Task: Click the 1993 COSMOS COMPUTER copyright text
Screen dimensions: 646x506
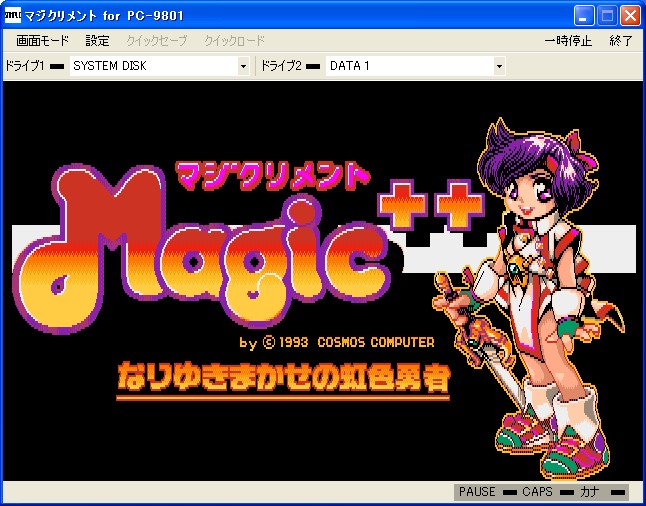Action: (x=337, y=342)
